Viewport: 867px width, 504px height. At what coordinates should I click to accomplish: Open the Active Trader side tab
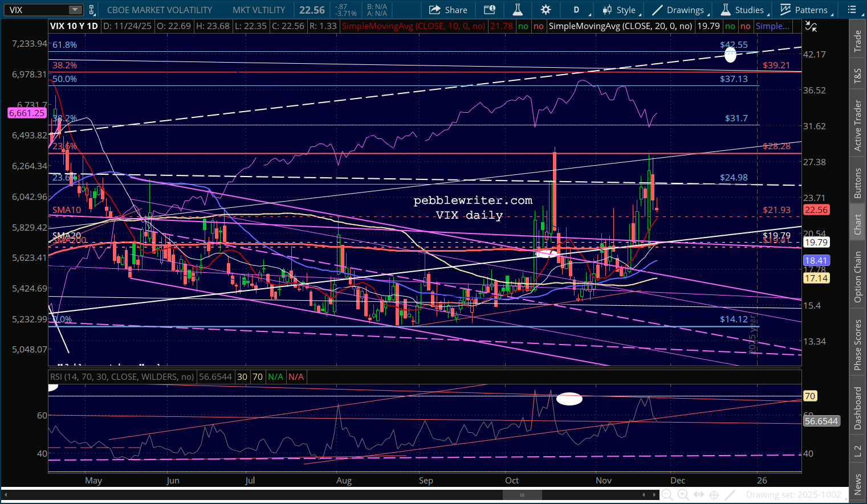click(x=857, y=125)
